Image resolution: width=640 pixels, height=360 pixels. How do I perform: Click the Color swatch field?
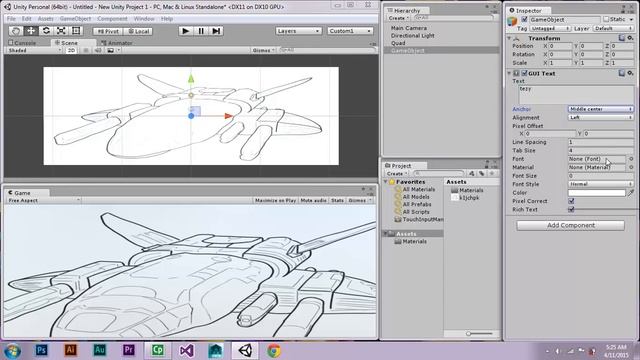[597, 193]
